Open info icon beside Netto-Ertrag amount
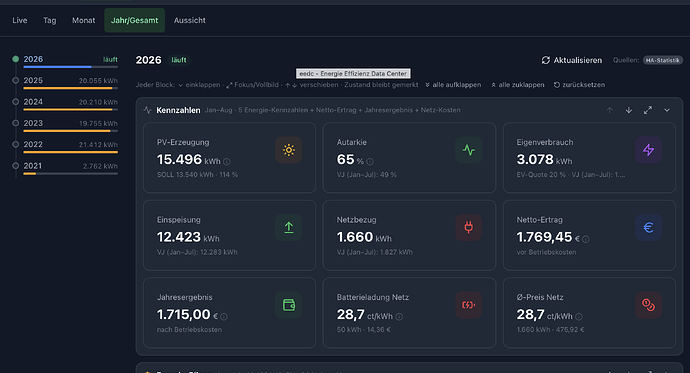The image size is (690, 373). (586, 239)
